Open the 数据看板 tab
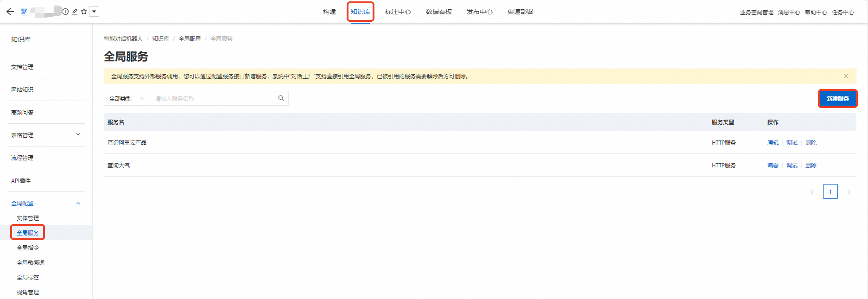The width and height of the screenshot is (868, 299). 439,12
